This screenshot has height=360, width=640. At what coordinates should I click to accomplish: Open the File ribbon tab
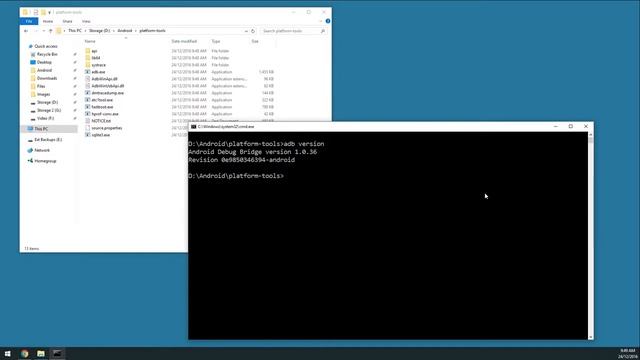(29, 21)
